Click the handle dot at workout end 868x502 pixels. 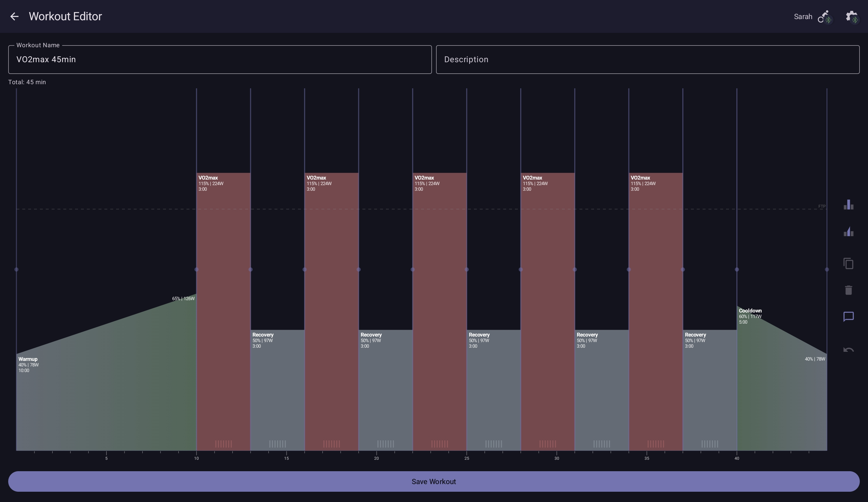click(x=827, y=269)
